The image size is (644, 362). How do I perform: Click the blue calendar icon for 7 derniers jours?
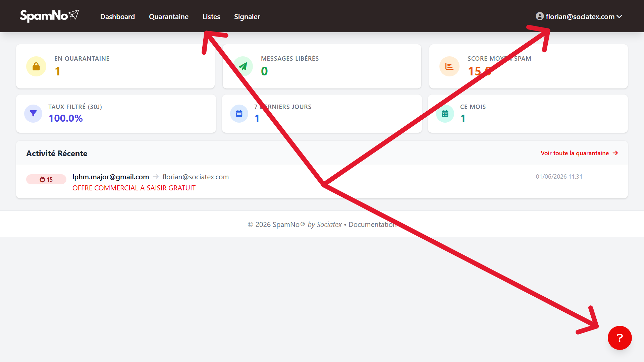(x=239, y=114)
